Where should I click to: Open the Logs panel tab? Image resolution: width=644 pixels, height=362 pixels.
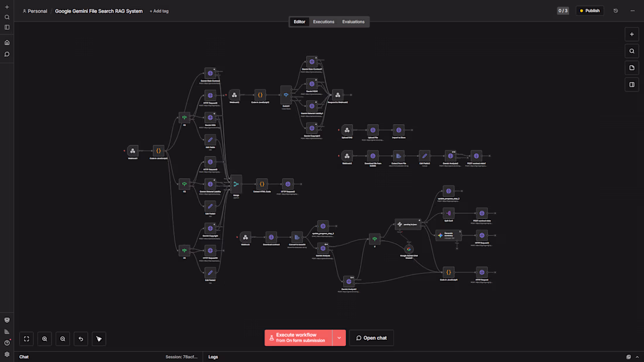[x=213, y=357]
